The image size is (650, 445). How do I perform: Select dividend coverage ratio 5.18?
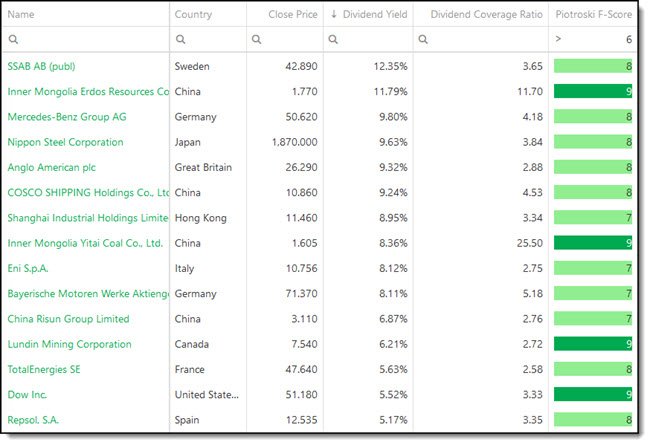533,294
